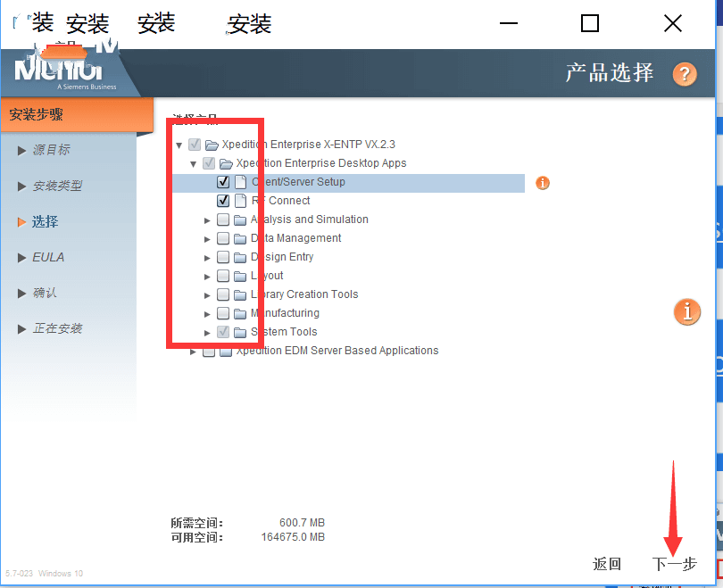Collapse the Xpedition Enterprise Desktop Apps node
Screen dimensions: 723x588
coord(193,164)
